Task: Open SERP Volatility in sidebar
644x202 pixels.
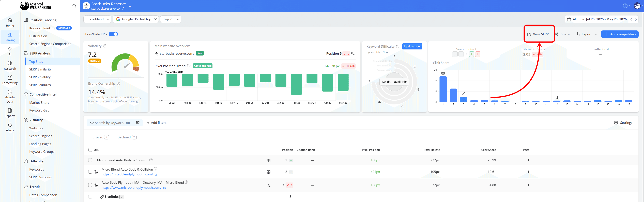Action: pos(40,77)
